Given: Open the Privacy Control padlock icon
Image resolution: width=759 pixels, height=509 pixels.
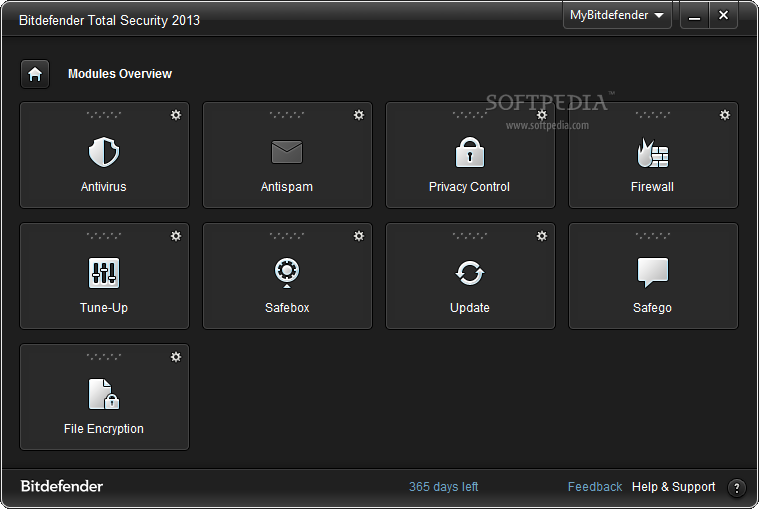Looking at the screenshot, I should 470,152.
